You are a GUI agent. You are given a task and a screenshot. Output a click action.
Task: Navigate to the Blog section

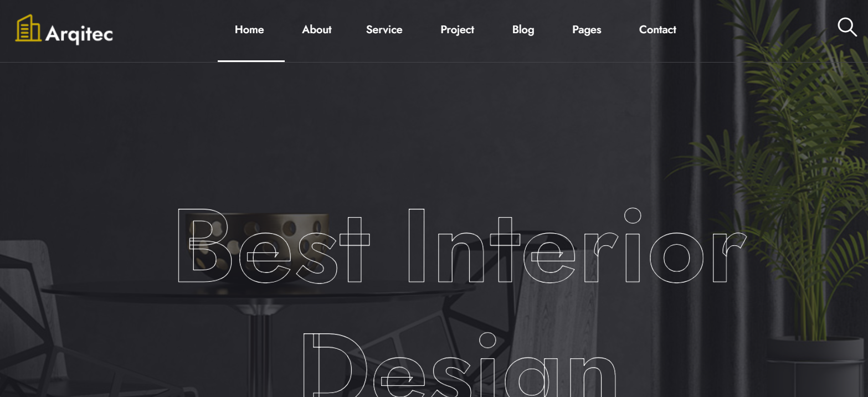523,30
